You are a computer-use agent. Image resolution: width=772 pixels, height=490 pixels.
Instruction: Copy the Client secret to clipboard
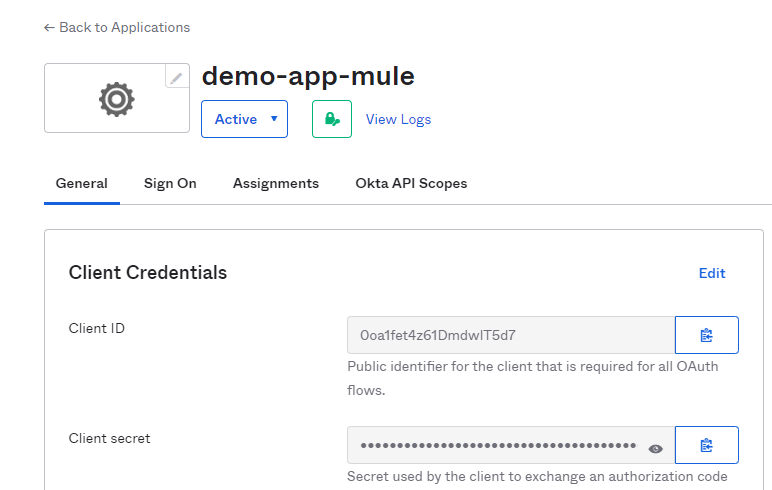[x=707, y=445]
